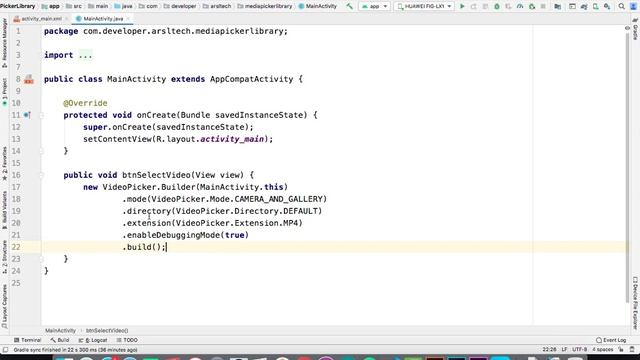Open the app run configuration dropdown
The width and height of the screenshot is (640, 360).
tap(374, 6)
